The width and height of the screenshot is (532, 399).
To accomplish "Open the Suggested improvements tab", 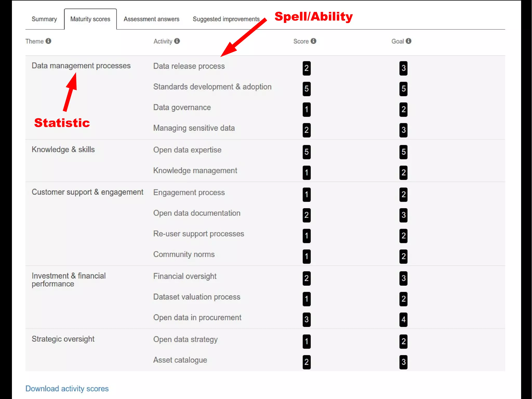I will [226, 19].
